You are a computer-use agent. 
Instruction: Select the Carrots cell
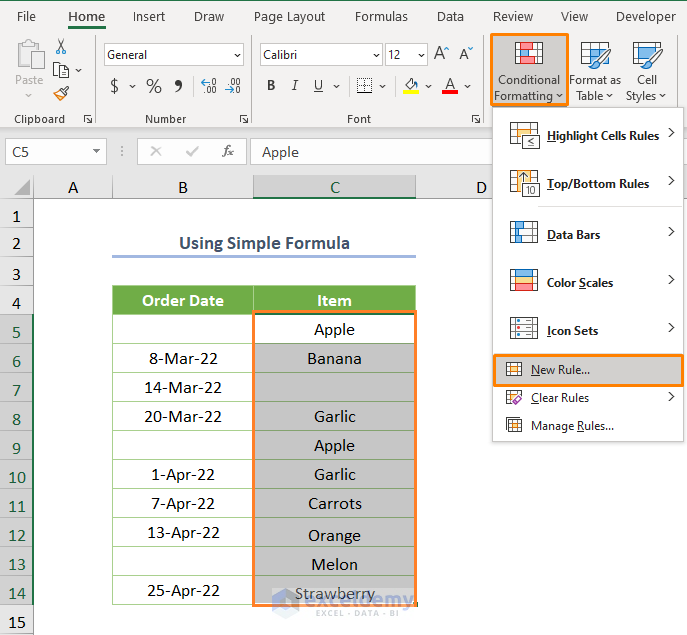tap(334, 504)
